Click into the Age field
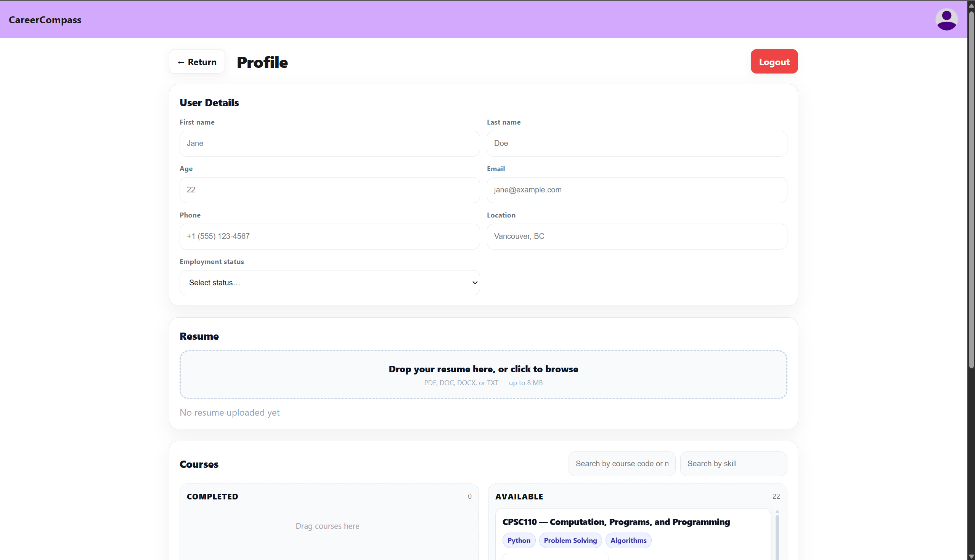 pyautogui.click(x=329, y=190)
